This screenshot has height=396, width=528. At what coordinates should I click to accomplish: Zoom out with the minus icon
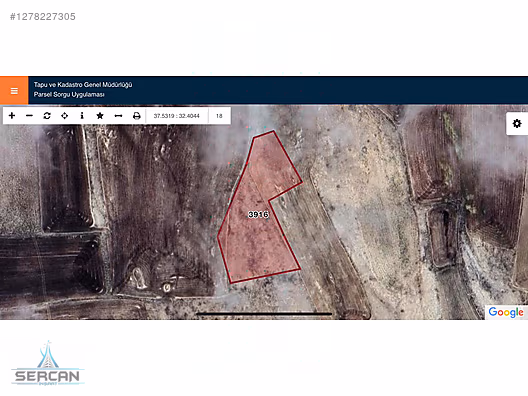click(29, 116)
